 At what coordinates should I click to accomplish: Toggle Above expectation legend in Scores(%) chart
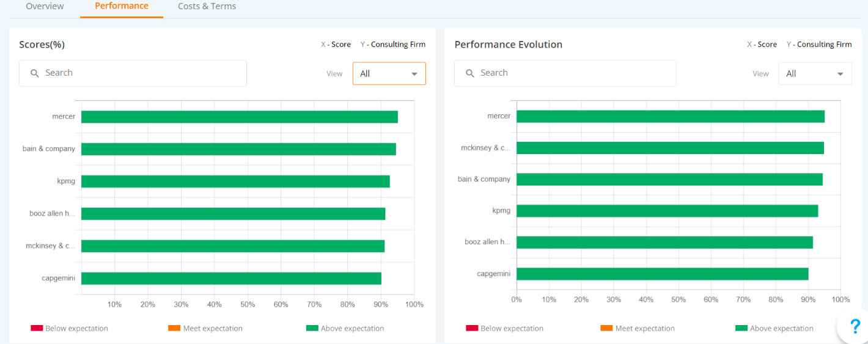coord(345,328)
